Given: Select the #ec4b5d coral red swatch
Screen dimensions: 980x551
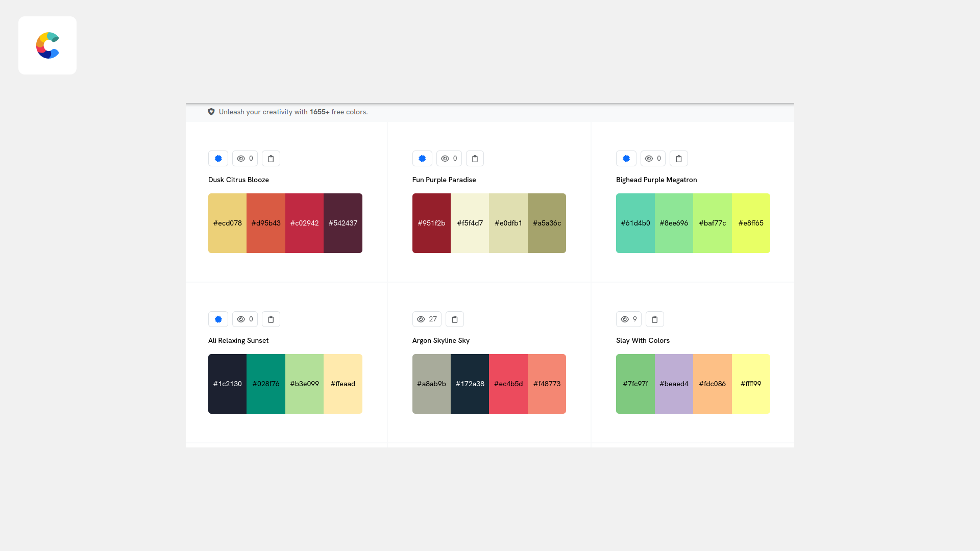Looking at the screenshot, I should coord(508,384).
